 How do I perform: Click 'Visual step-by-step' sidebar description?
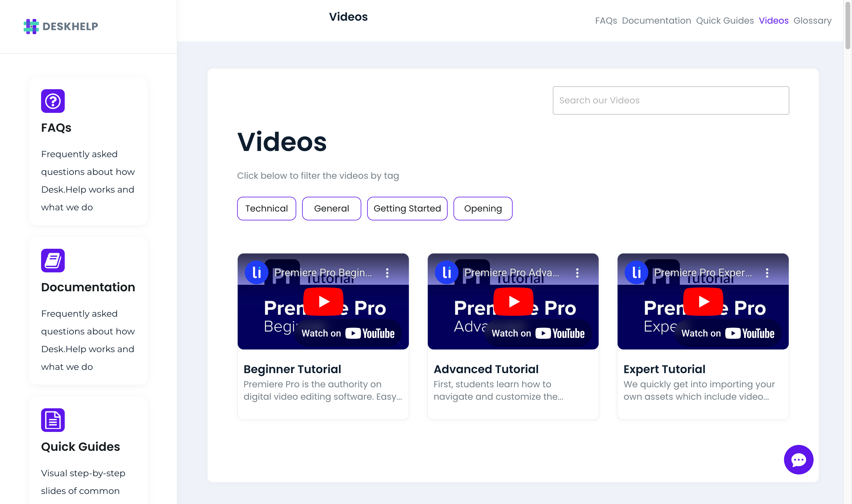pos(83,482)
